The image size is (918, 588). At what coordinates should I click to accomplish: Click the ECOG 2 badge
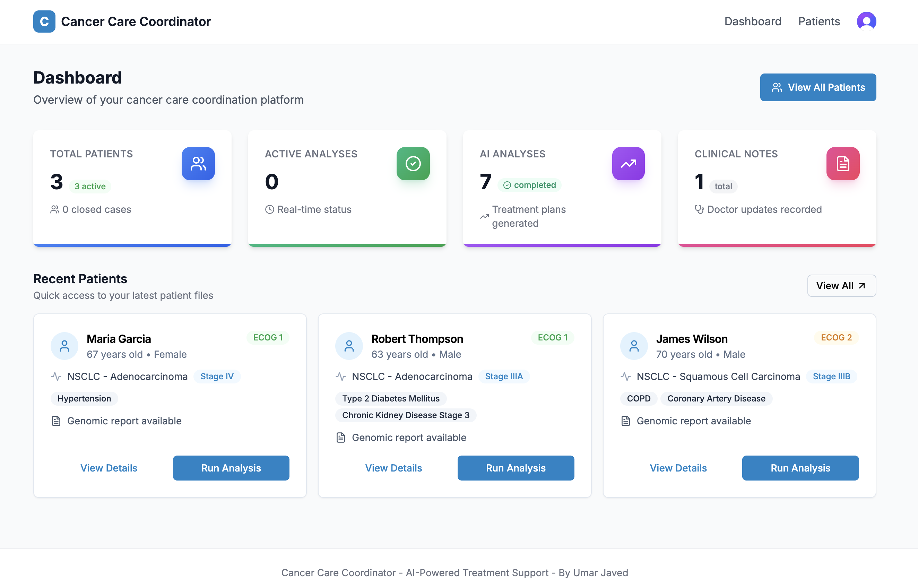[x=836, y=338]
